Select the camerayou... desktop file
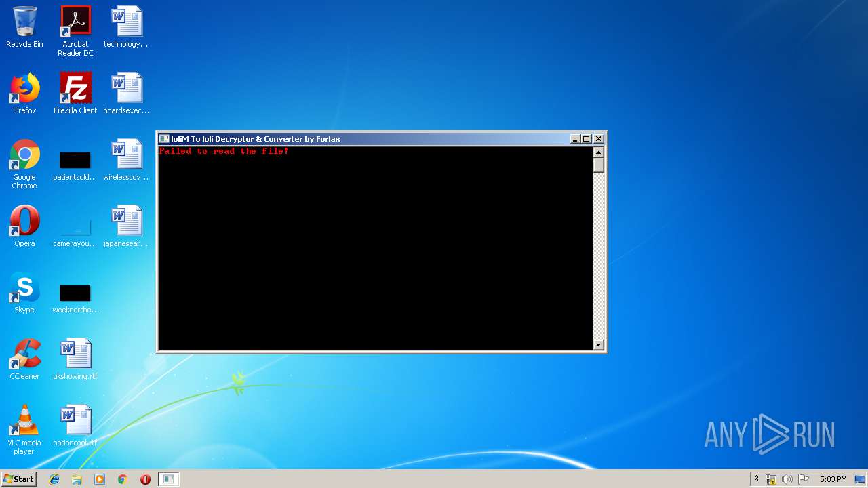The image size is (868, 488). [x=75, y=233]
